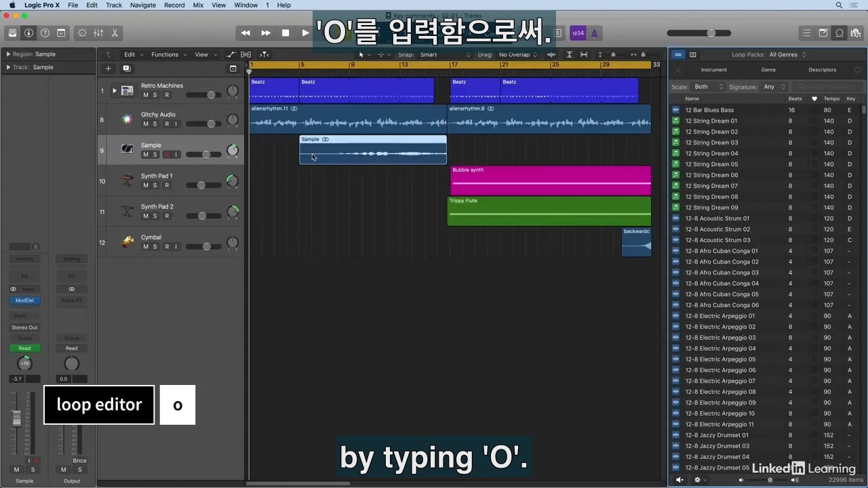Open the media Browsers icon

click(856, 33)
